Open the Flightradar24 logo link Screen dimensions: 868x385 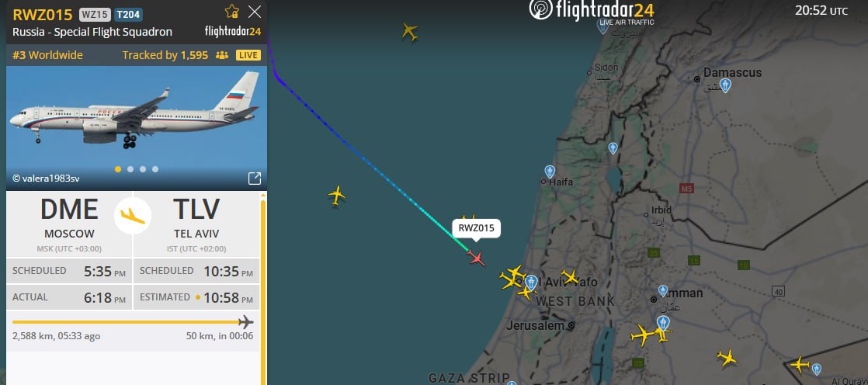(x=591, y=11)
